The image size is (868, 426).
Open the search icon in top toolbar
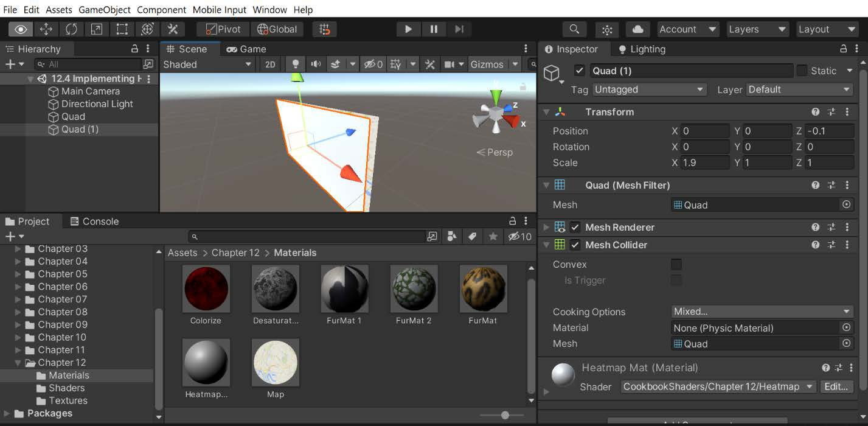pyautogui.click(x=574, y=29)
